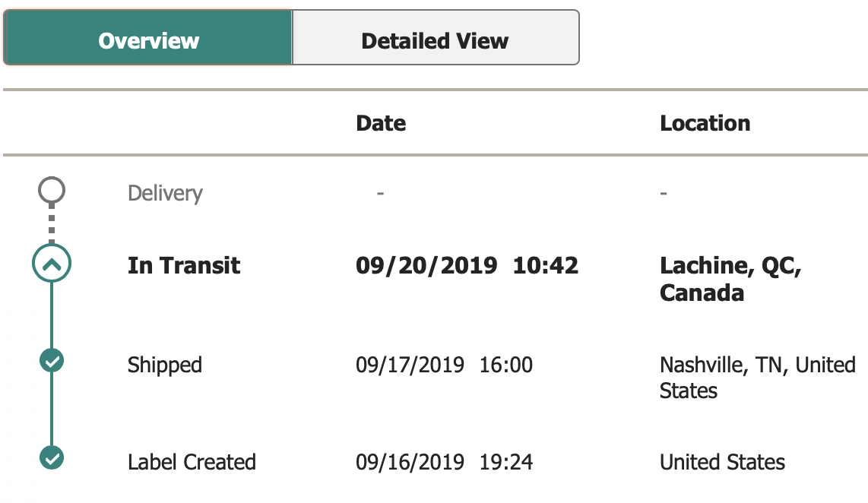Click the Shipped checkmark icon
The width and height of the screenshot is (868, 503).
(52, 362)
